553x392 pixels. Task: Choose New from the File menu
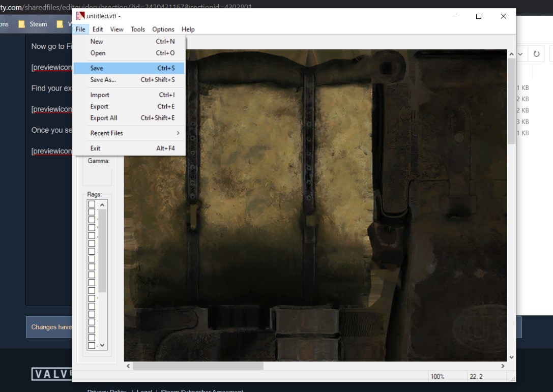[129, 41]
